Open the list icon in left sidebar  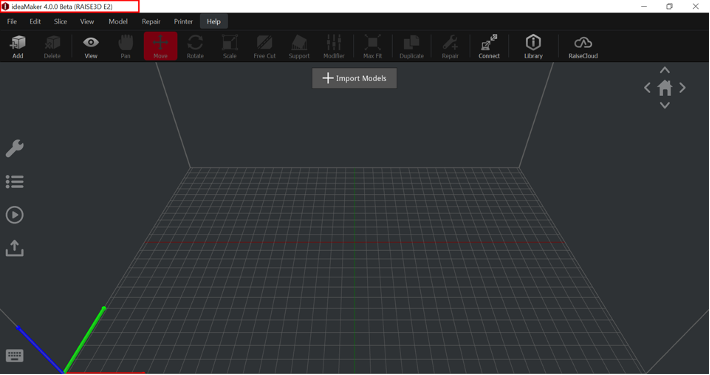point(14,182)
